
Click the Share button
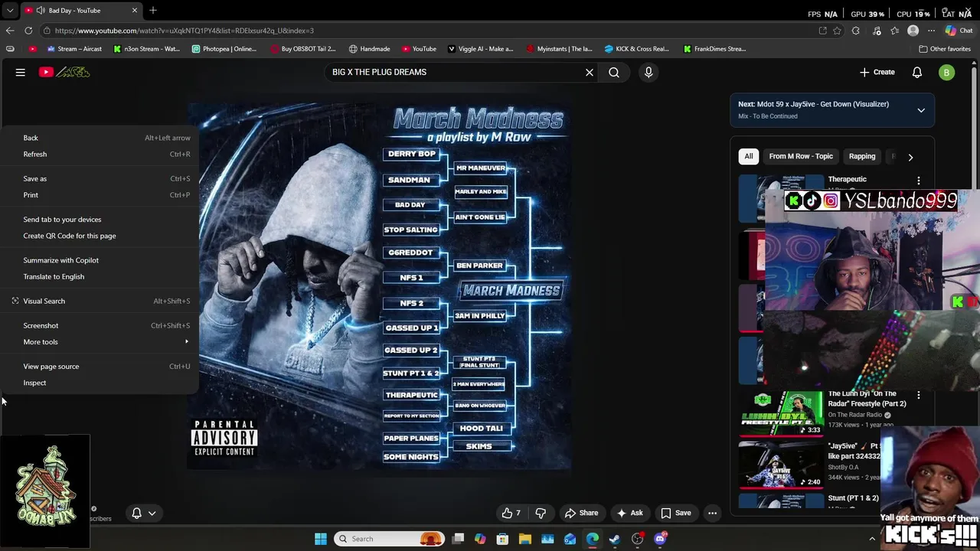point(581,513)
